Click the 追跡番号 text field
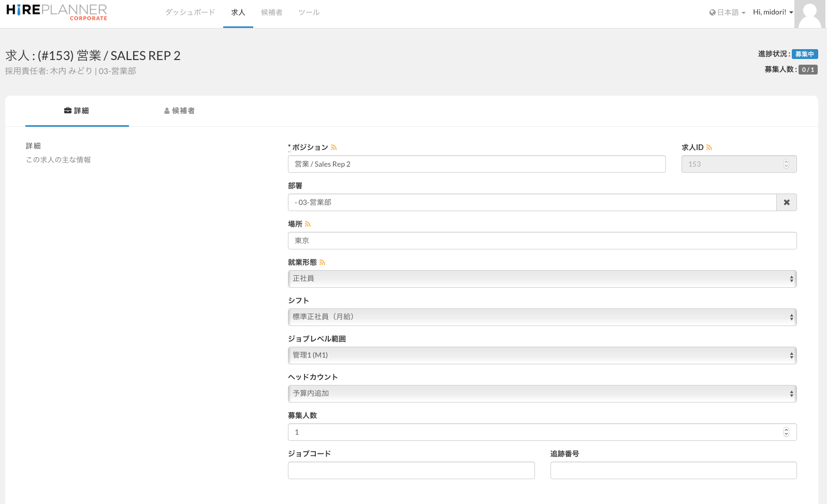This screenshot has height=504, width=827. tap(673, 470)
